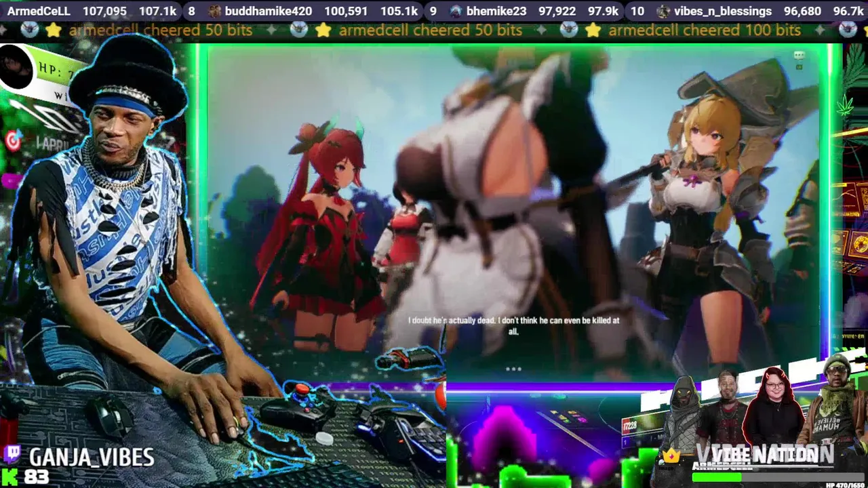Screen dimensions: 868x488
Task: Click the green K icon beside 83
Action: (x=9, y=476)
